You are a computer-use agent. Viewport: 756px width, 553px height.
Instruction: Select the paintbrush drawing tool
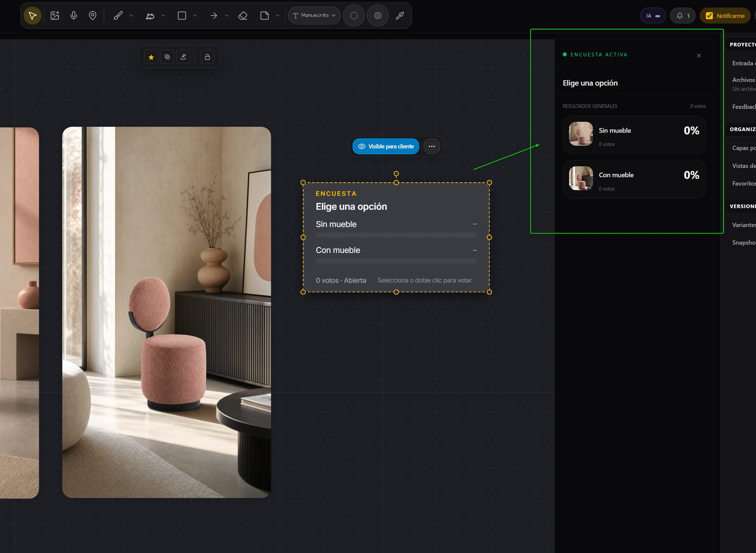tap(118, 15)
